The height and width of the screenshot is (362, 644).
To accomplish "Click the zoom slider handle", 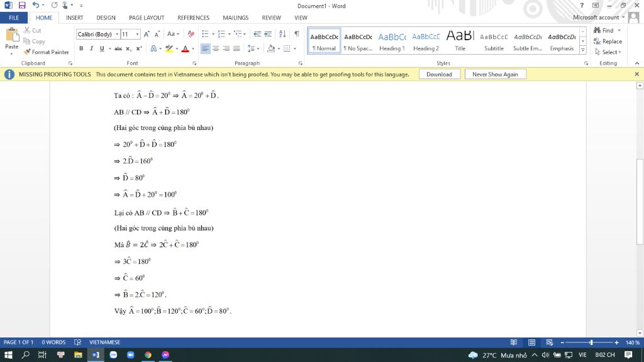I will [x=591, y=343].
